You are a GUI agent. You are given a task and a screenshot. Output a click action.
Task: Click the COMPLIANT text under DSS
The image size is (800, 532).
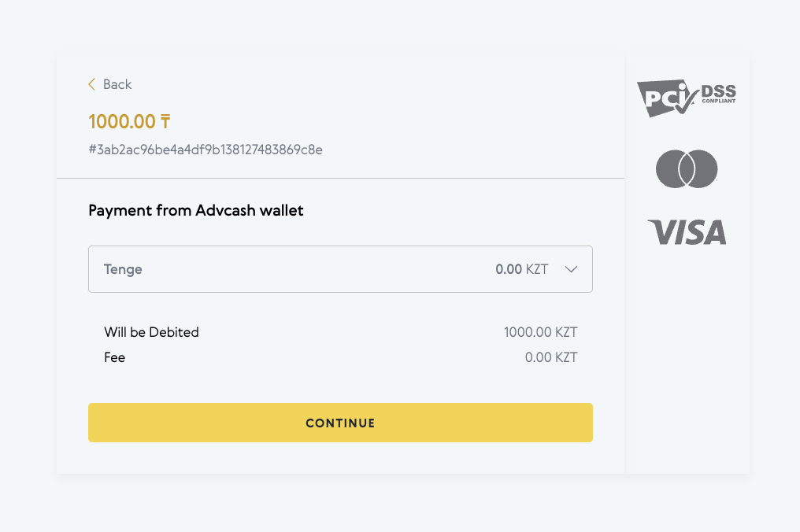coord(719,101)
